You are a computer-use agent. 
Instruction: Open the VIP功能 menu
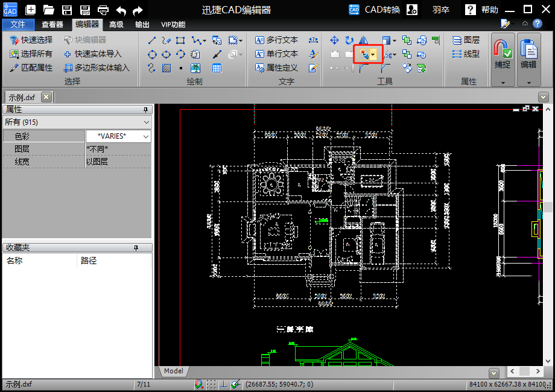(173, 25)
